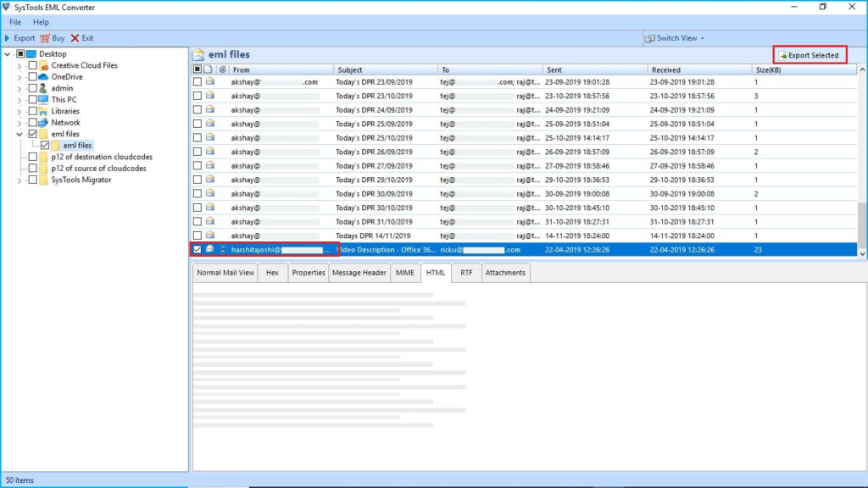Open the File menu
Viewport: 868px width, 488px height.
point(14,22)
